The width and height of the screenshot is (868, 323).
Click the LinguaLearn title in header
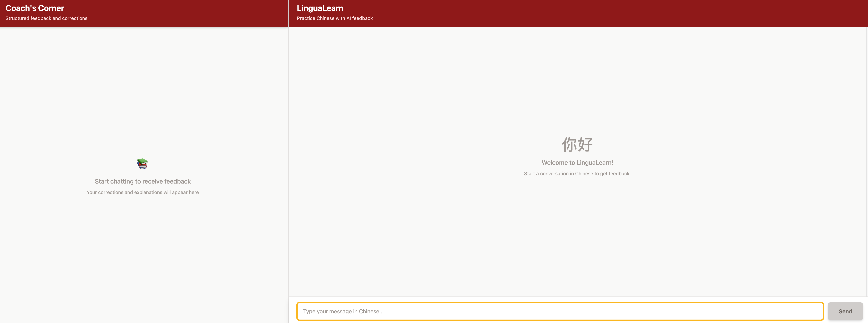point(320,8)
